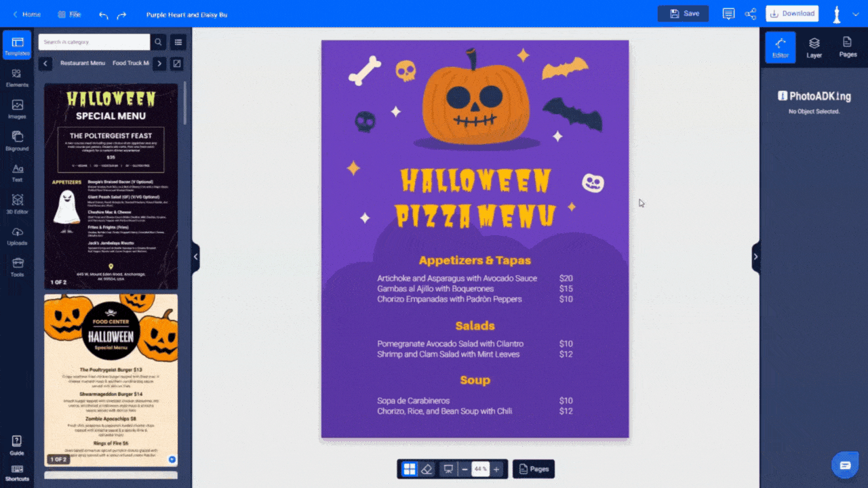Viewport: 868px width, 488px height.
Task: Switch to the Layer tab
Action: 814,47
